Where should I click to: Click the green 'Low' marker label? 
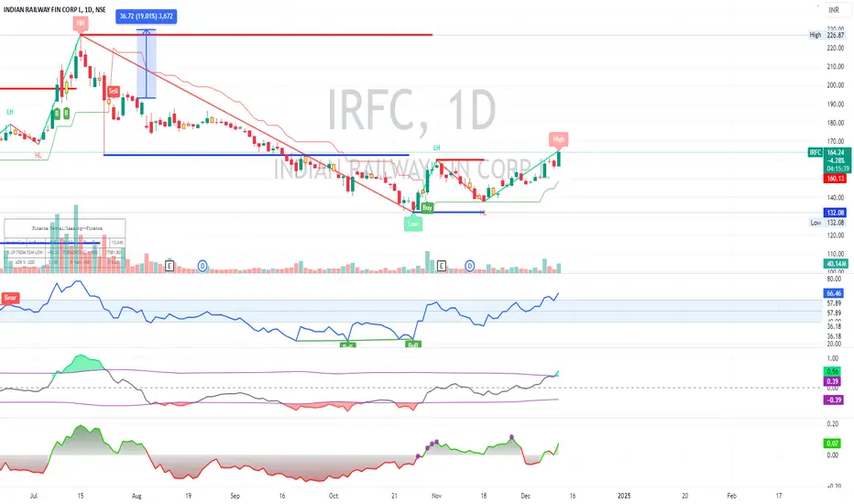click(x=413, y=224)
